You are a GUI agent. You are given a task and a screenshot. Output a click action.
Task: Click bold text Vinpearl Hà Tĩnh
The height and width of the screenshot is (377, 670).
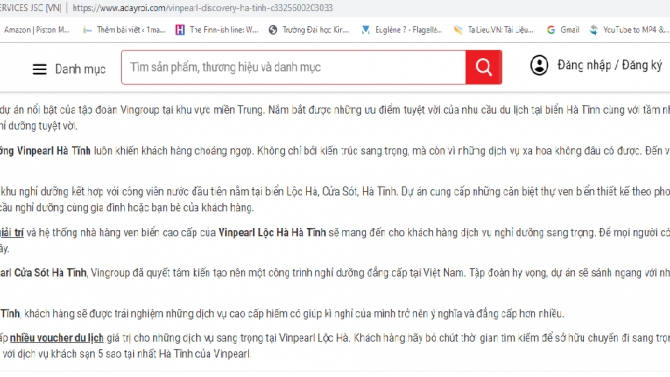pos(53,151)
